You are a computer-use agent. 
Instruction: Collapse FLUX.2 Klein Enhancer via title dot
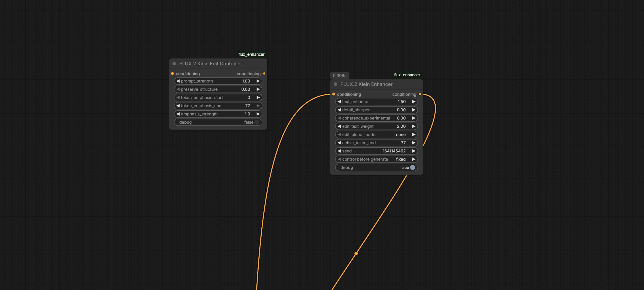(335, 84)
